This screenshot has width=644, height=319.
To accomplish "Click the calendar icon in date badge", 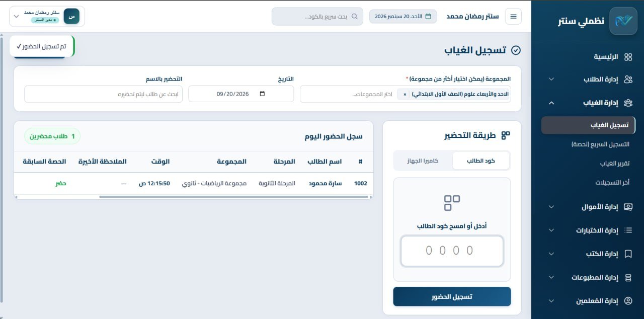I will (x=428, y=17).
